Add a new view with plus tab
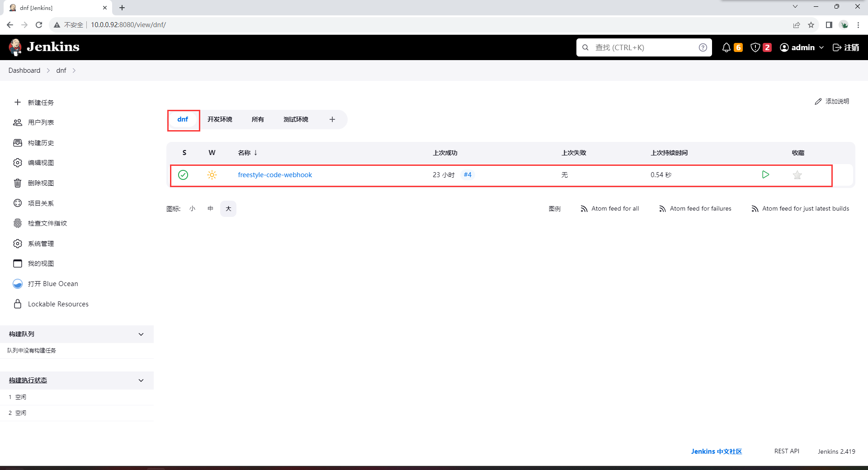The image size is (868, 470). [x=332, y=119]
